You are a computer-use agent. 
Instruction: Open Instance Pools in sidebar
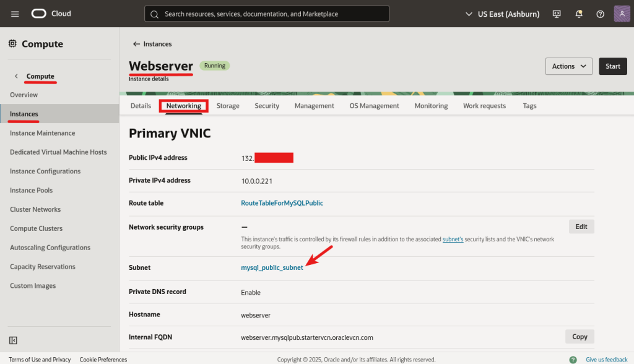[x=31, y=190]
